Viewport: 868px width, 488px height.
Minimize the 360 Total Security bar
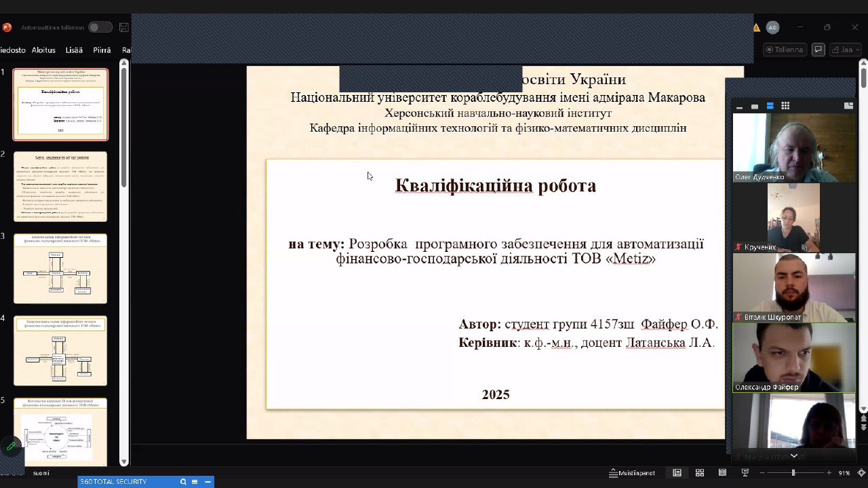(208, 482)
